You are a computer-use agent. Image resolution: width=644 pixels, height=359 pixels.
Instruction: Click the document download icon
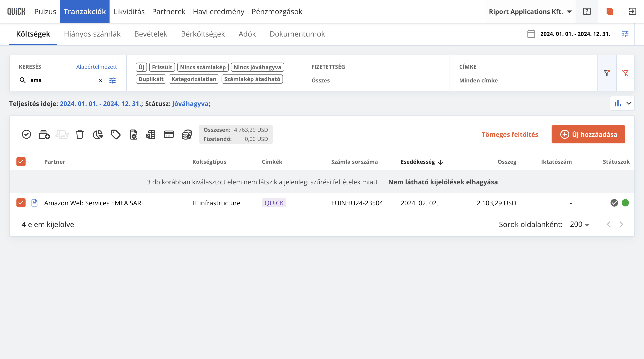click(134, 134)
